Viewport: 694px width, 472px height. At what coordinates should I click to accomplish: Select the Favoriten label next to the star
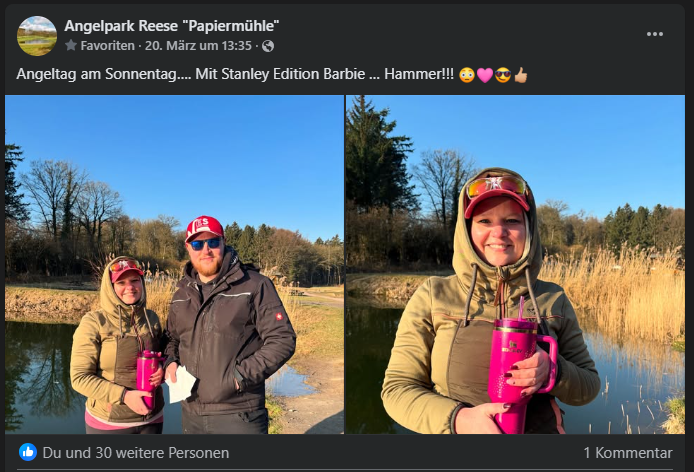108,46
